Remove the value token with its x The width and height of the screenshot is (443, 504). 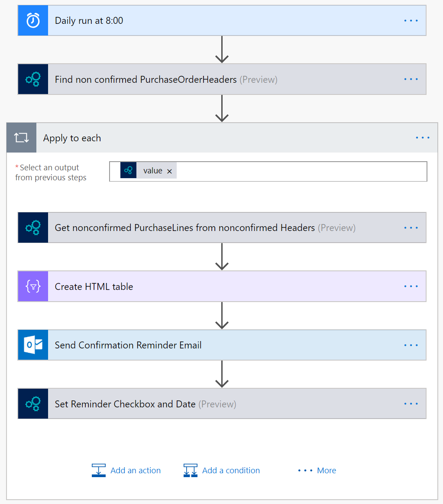pyautogui.click(x=169, y=171)
